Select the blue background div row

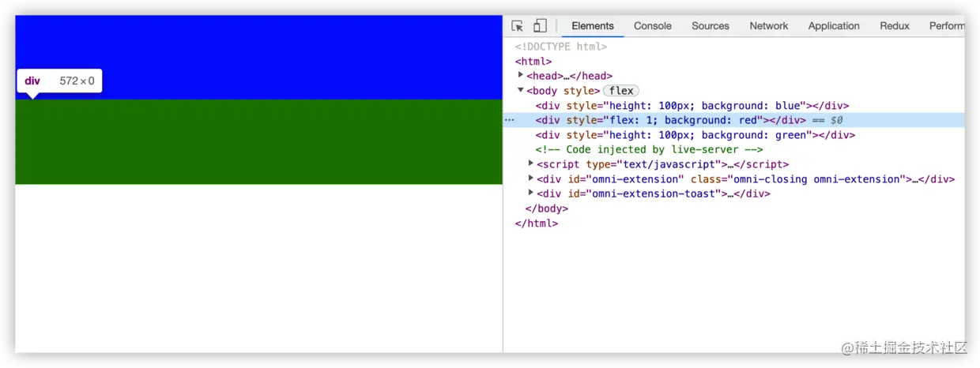pos(692,106)
